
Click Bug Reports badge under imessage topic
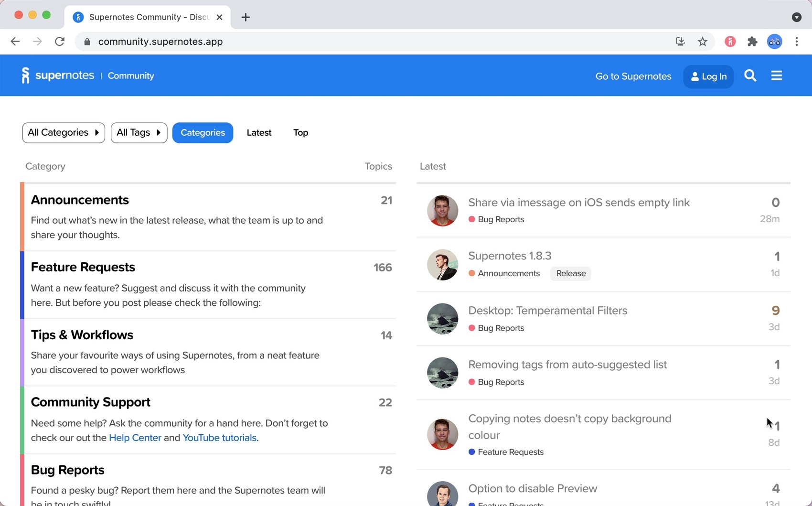coord(496,219)
